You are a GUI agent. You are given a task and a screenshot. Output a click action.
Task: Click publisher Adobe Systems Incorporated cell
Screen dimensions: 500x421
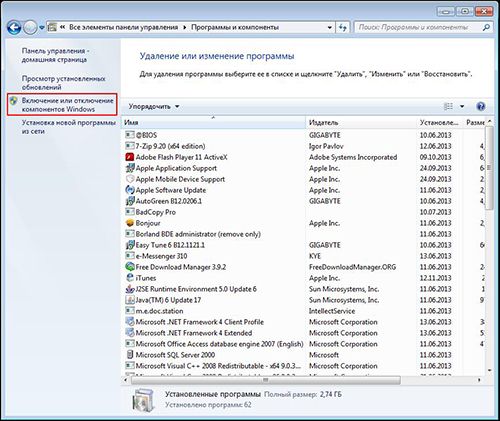coord(353,157)
